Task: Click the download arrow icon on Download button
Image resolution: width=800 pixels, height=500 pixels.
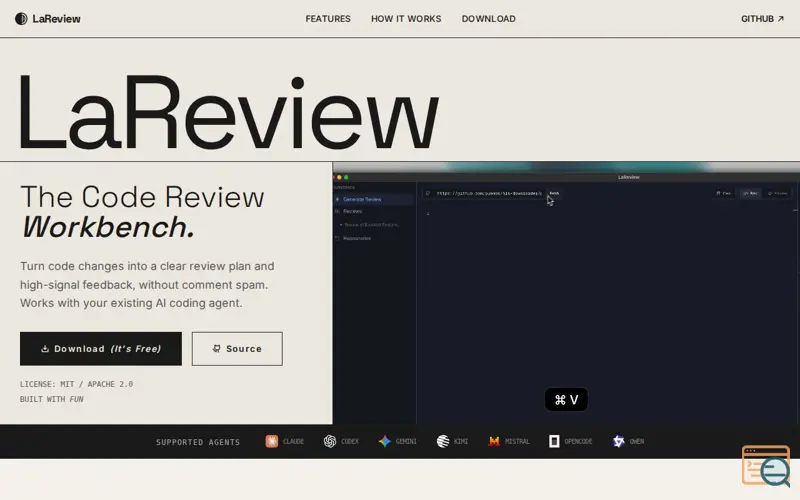Action: coord(45,348)
